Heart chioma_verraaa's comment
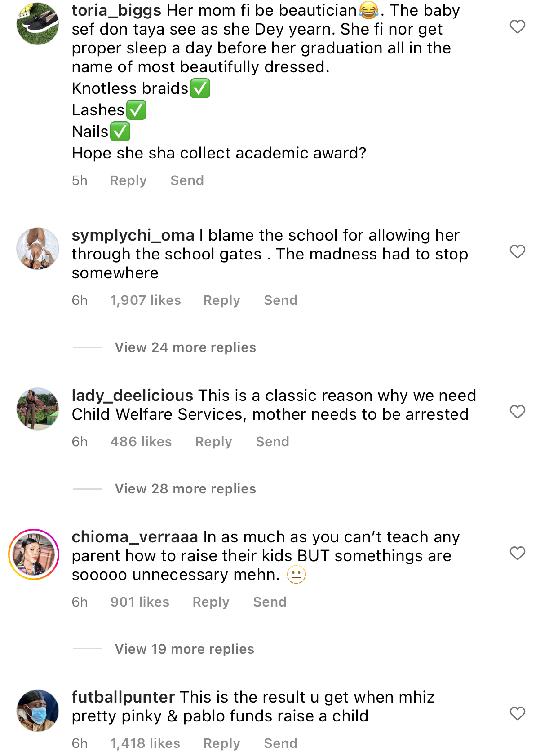 click(x=517, y=553)
